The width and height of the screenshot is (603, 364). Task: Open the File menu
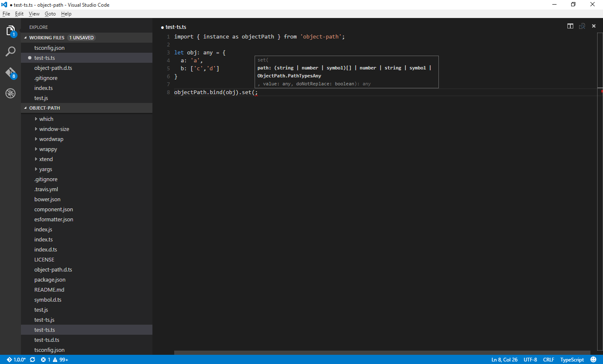click(6, 14)
